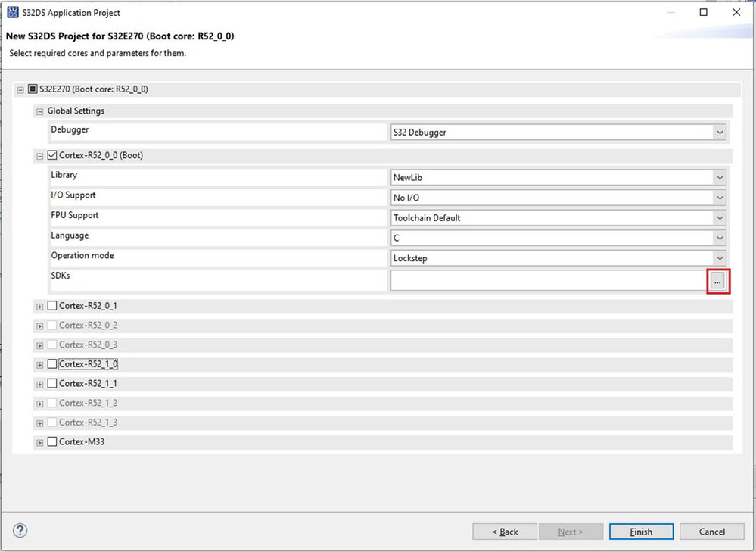Screen dimensions: 756x552
Task: Click the disabled Cortex-R52_0_3 checkbox
Action: tap(52, 345)
